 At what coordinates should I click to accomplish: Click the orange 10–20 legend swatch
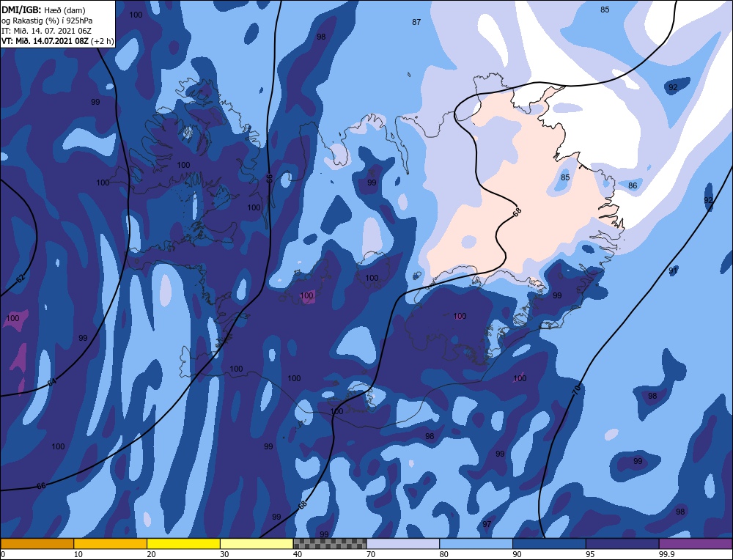click(x=111, y=544)
